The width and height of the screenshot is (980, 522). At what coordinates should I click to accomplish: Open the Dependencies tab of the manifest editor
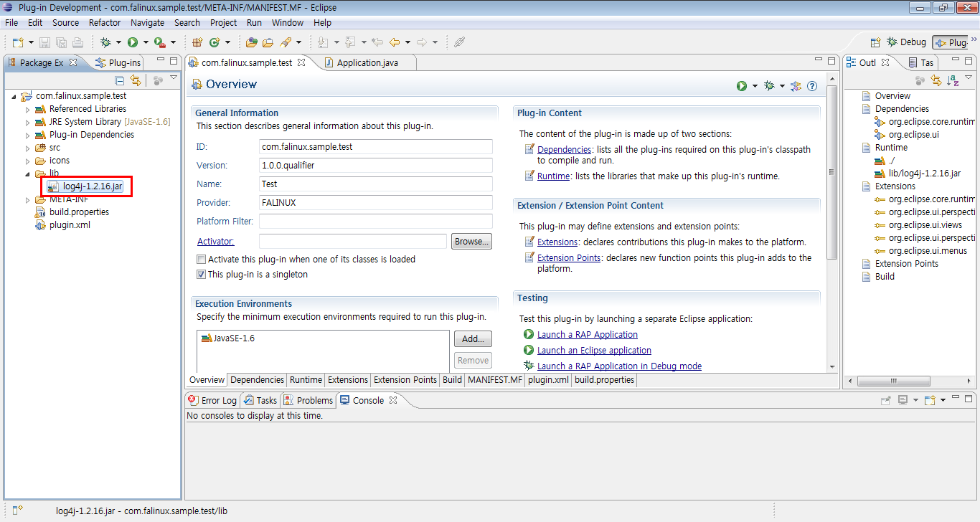[x=257, y=380]
